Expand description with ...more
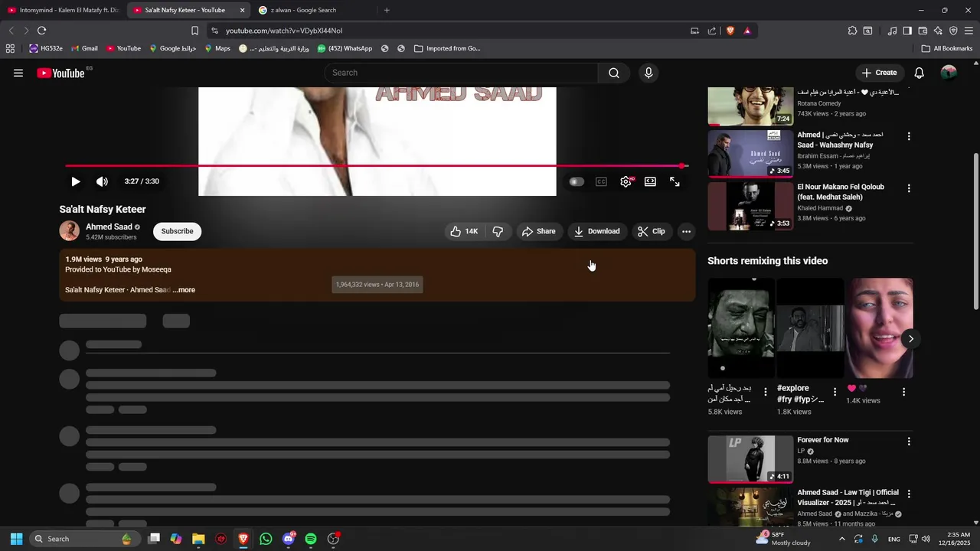 point(185,290)
